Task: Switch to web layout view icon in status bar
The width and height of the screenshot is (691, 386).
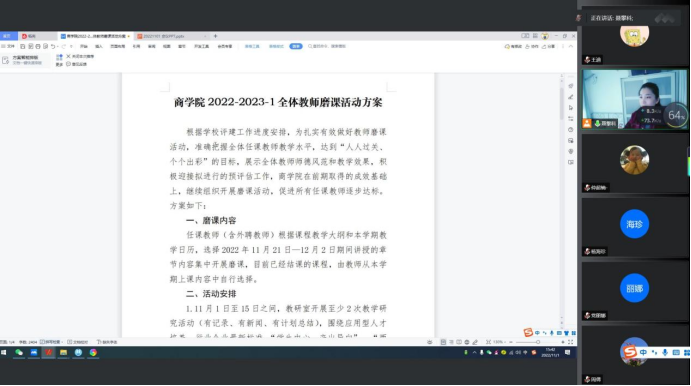Action: pyautogui.click(x=467, y=342)
